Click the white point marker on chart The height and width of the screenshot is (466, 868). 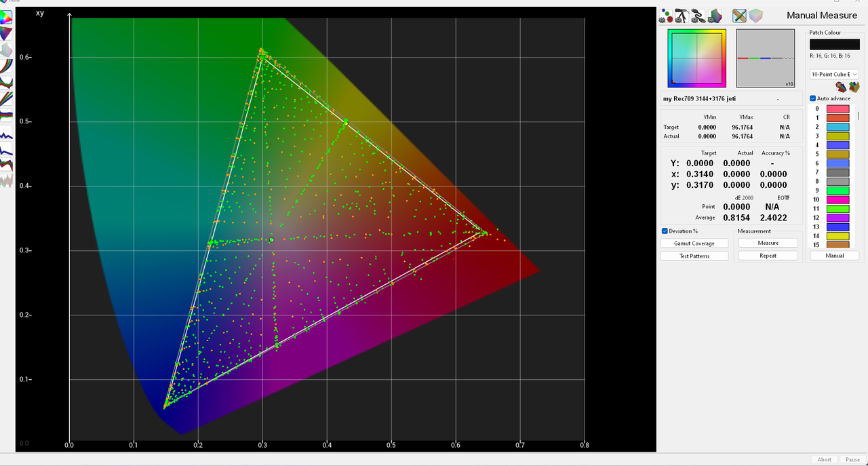pos(271,239)
